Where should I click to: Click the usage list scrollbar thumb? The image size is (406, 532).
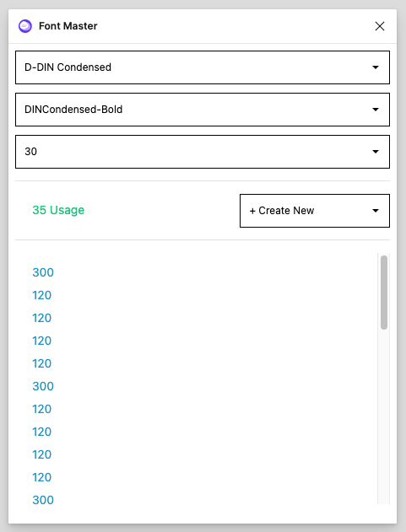pos(384,293)
